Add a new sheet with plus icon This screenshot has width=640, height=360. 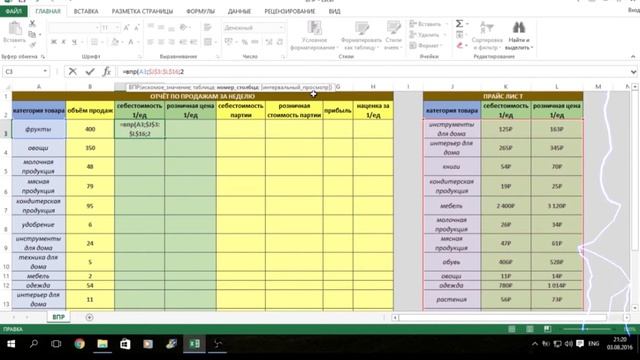pyautogui.click(x=89, y=317)
